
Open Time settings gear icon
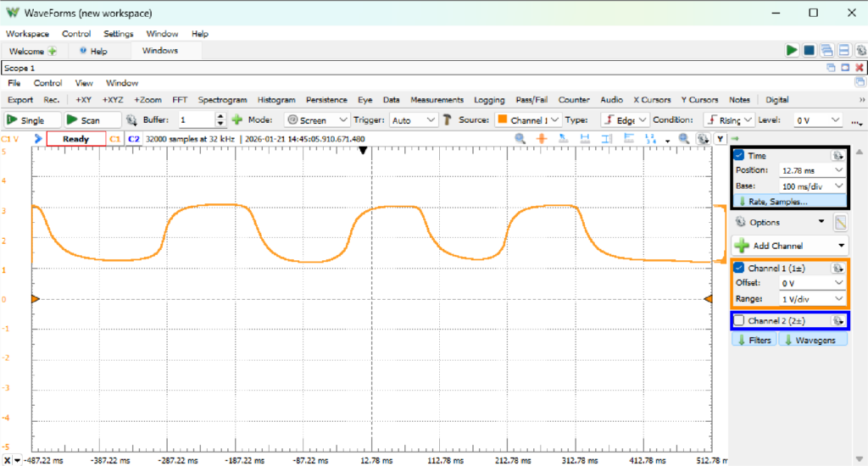pyautogui.click(x=837, y=156)
